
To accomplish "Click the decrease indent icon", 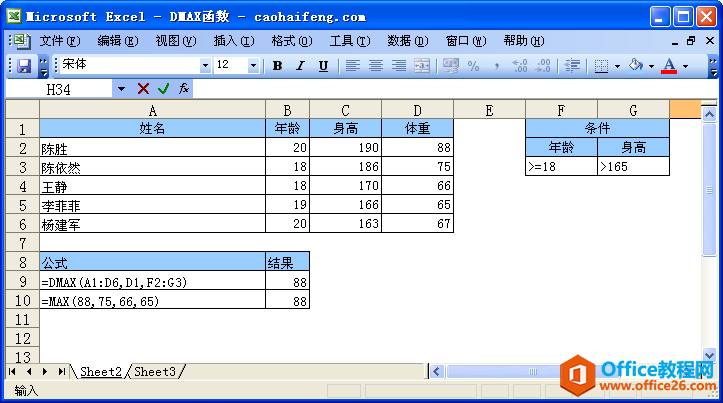I will click(x=572, y=66).
